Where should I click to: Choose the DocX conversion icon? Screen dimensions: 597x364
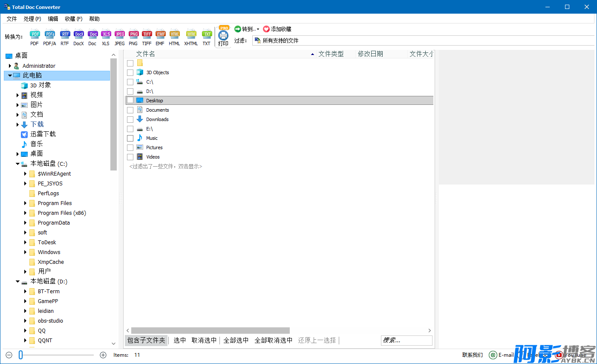pos(78,35)
